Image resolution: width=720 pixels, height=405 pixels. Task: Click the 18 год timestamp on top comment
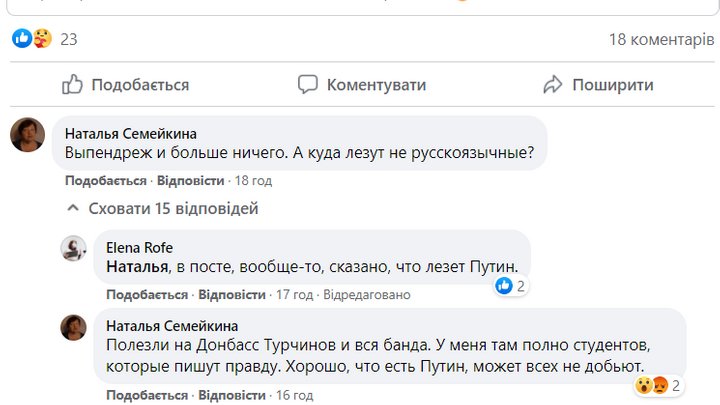pyautogui.click(x=253, y=181)
